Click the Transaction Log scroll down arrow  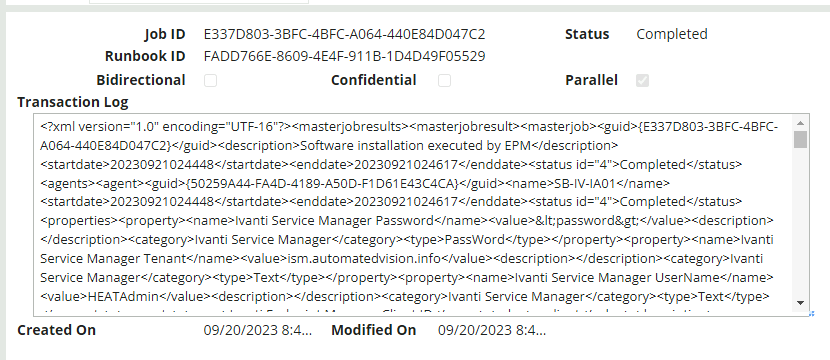pos(800,303)
